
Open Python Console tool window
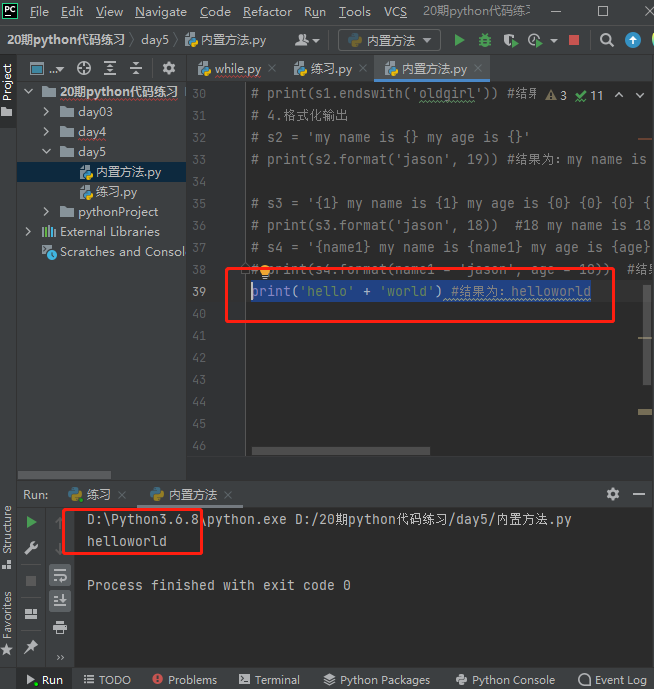point(505,680)
